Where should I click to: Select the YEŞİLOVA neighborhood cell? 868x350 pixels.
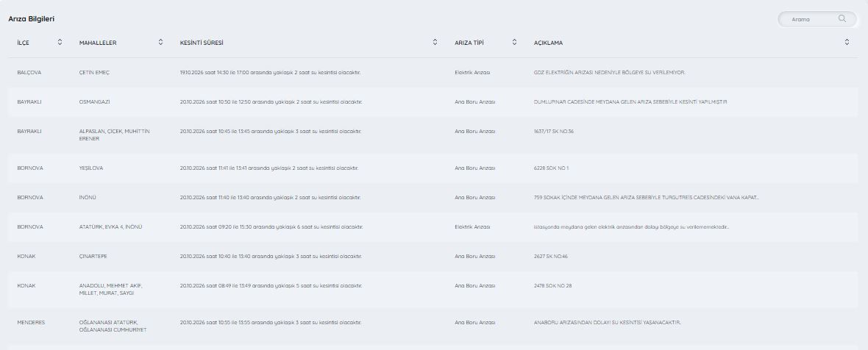click(x=90, y=168)
